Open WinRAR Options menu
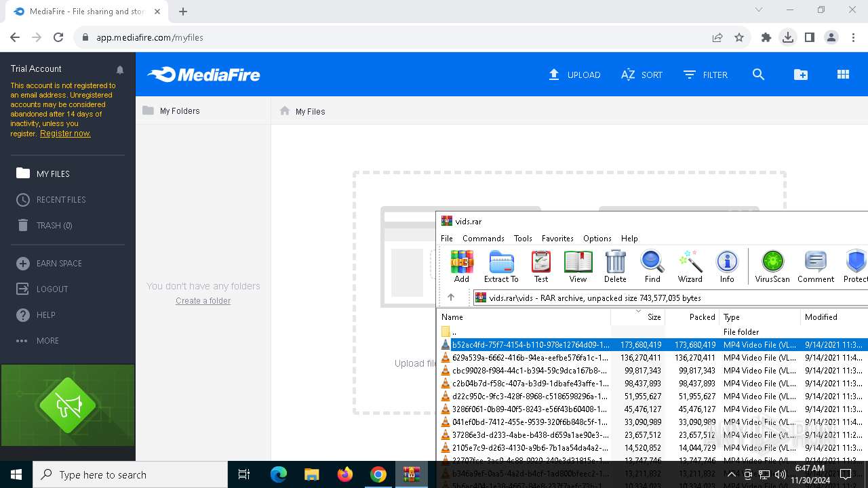 point(597,239)
